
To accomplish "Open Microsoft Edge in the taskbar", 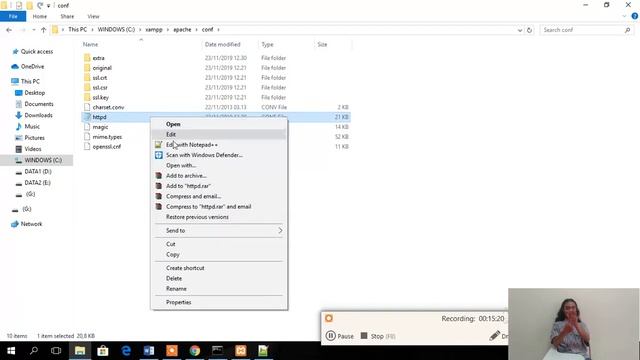I will point(126,351).
